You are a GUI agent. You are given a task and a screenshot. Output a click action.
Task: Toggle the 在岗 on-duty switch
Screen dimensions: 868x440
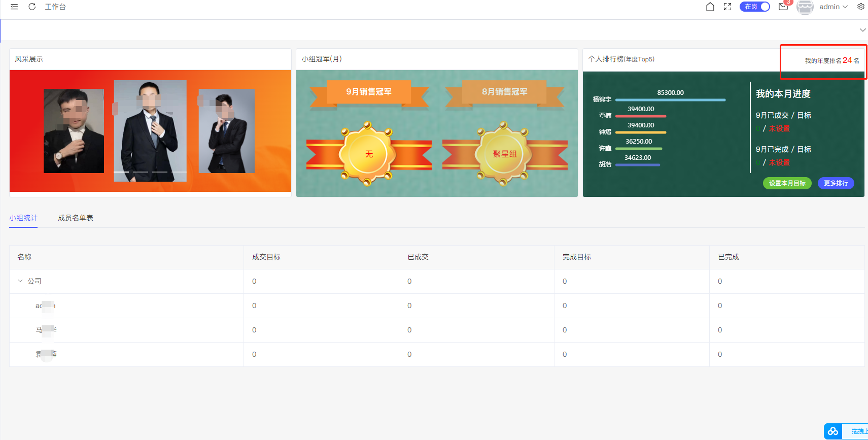[x=755, y=7]
